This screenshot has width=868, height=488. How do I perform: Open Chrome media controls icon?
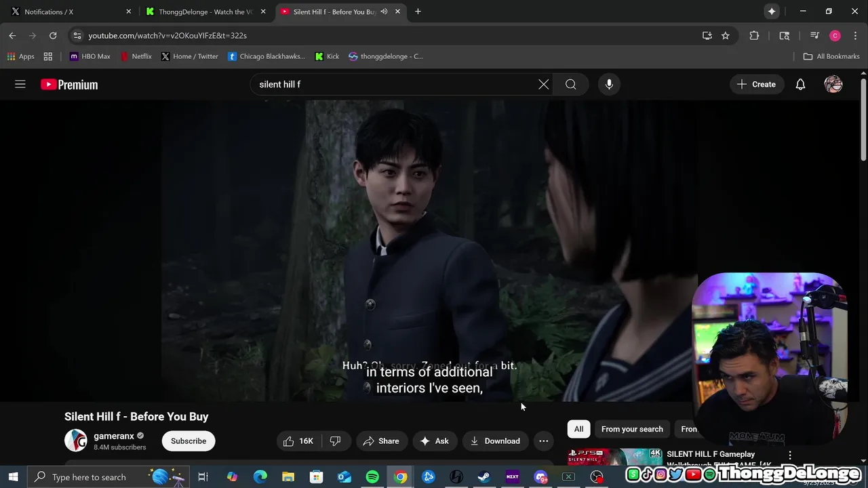point(815,35)
